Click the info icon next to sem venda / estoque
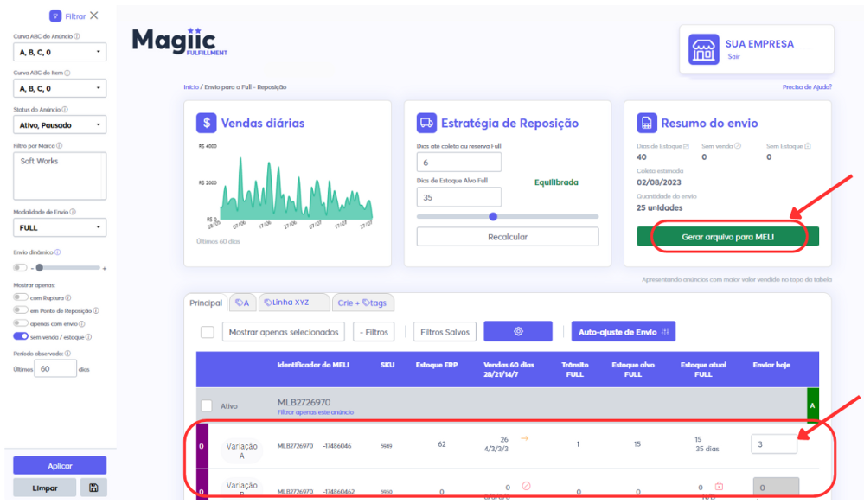Image resolution: width=864 pixels, height=504 pixels. point(88,337)
